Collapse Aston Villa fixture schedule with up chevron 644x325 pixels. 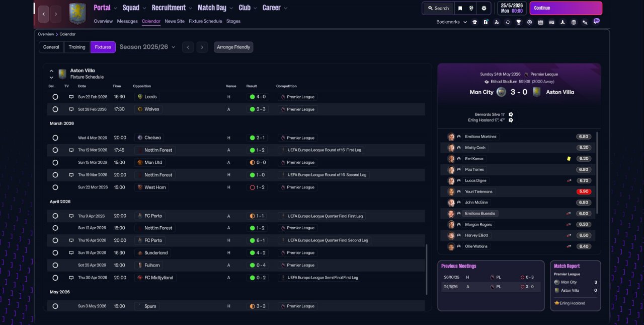pyautogui.click(x=51, y=71)
